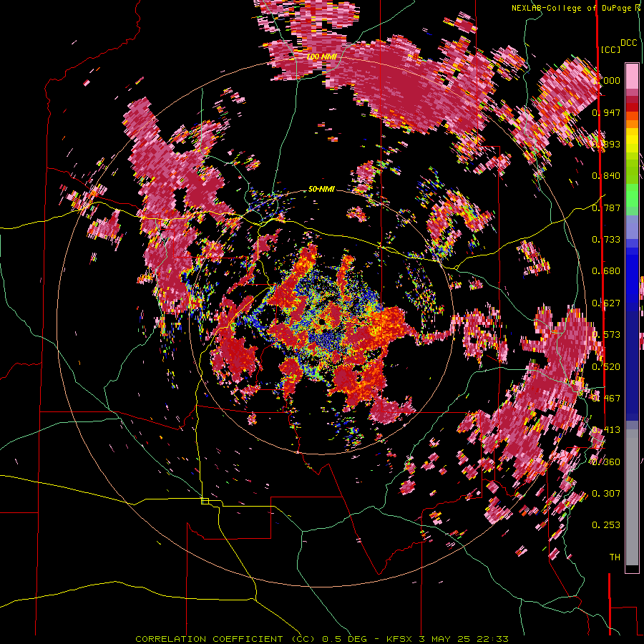Viewport: 644px width, 644px height.
Task: Click the yellow band of the color bar
Action: click(632, 140)
